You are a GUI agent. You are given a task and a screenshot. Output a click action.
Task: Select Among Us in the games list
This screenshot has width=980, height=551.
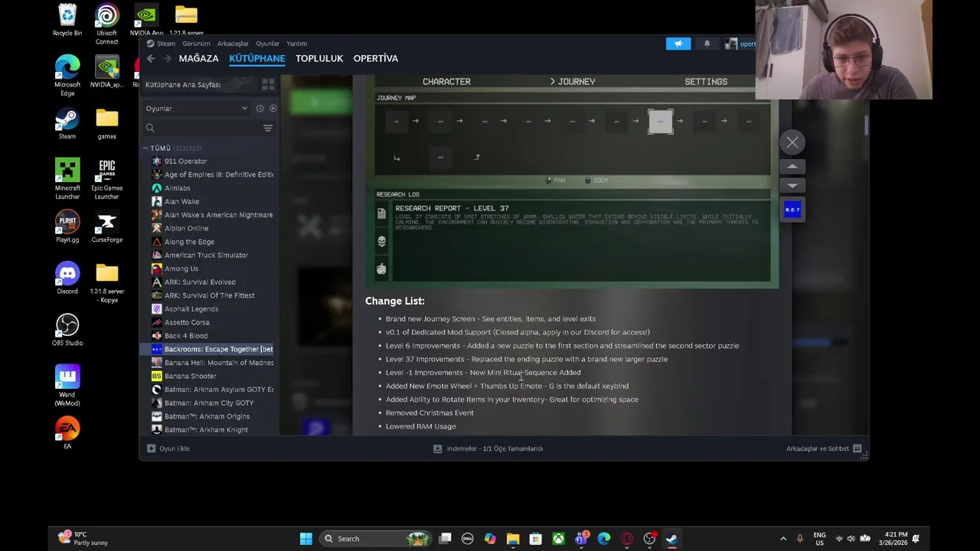click(x=181, y=269)
